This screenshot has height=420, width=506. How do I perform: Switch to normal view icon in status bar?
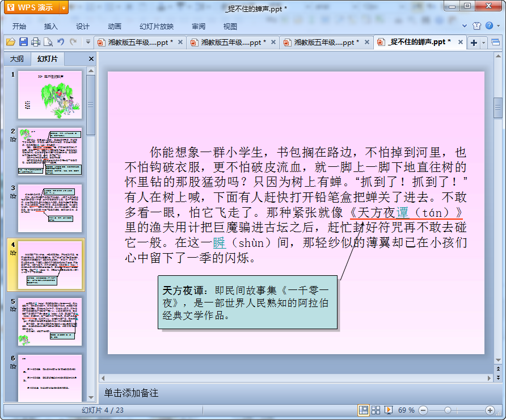click(x=364, y=410)
